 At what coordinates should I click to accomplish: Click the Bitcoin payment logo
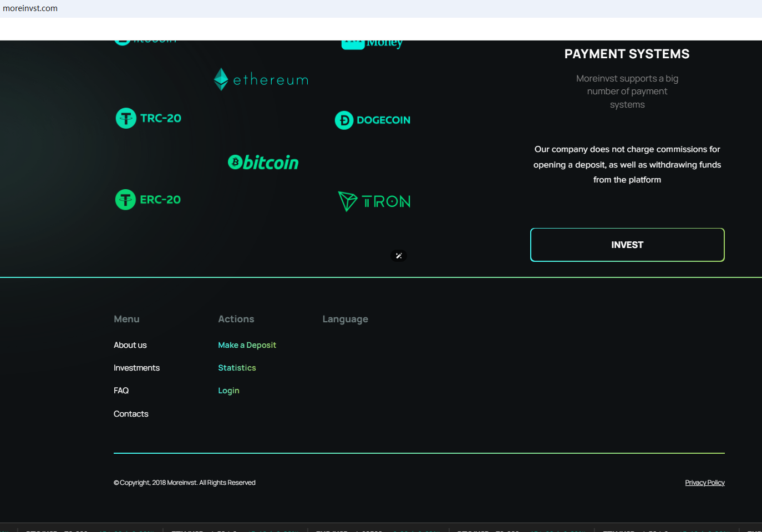click(263, 162)
